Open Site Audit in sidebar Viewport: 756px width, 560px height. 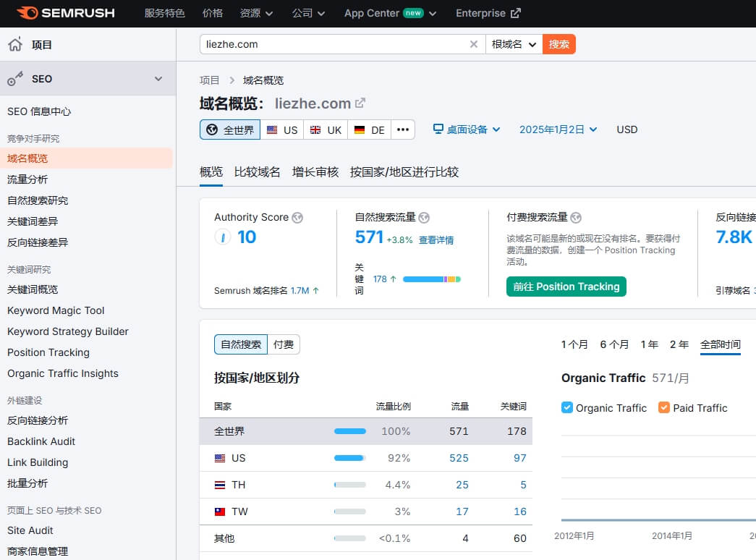[x=30, y=530]
